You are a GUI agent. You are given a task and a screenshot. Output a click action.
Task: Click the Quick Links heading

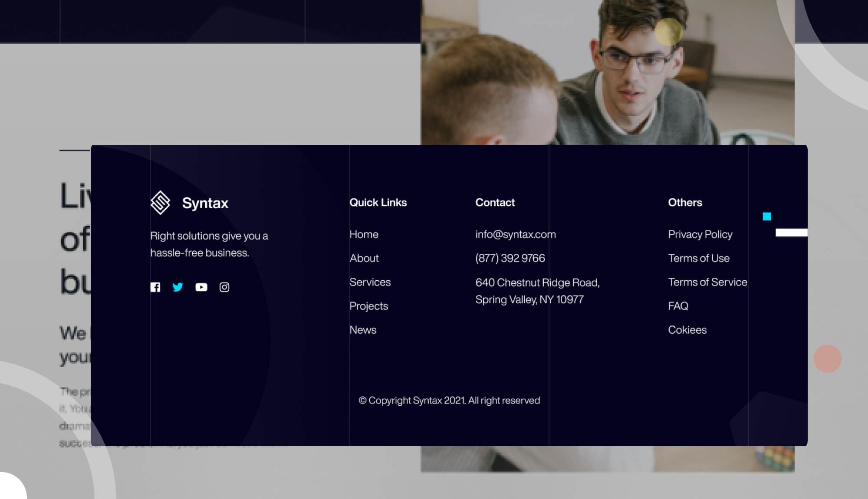pos(378,203)
